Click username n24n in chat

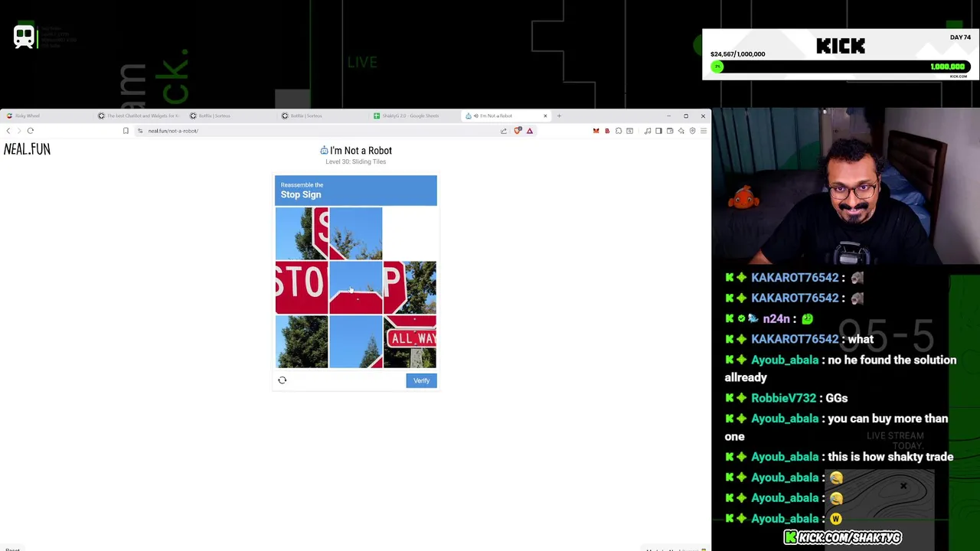tap(776, 318)
